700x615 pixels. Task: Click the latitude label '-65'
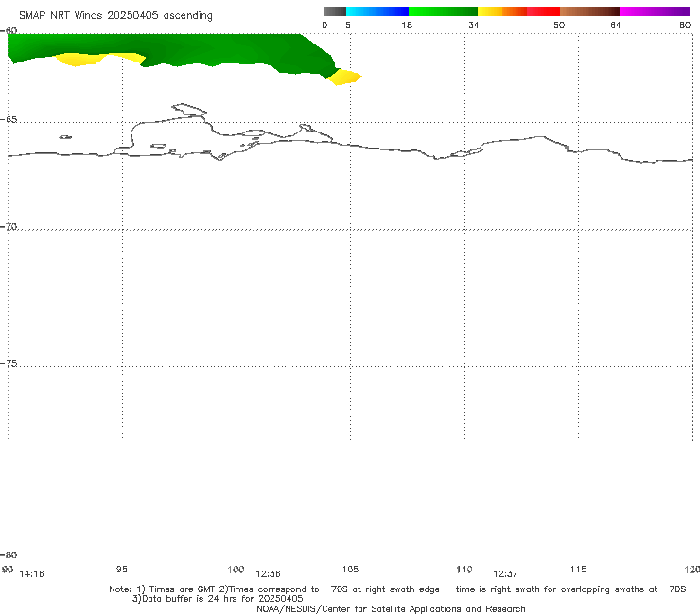pyautogui.click(x=9, y=120)
